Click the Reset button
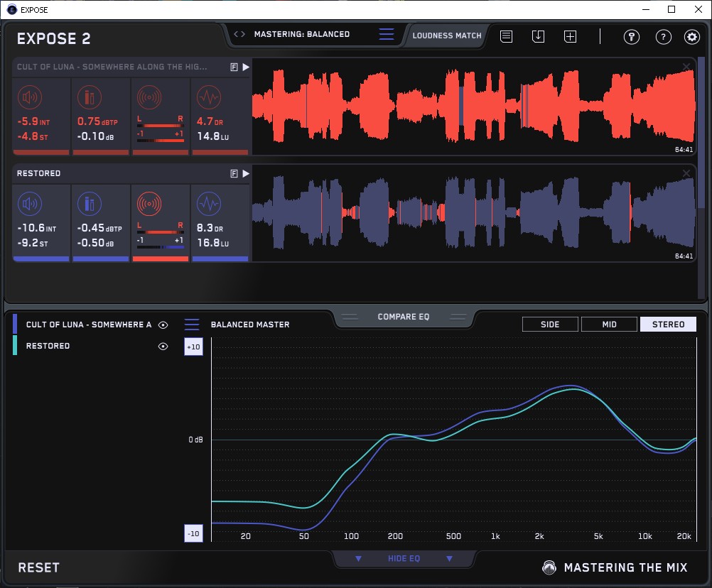The width and height of the screenshot is (712, 588). tap(39, 567)
